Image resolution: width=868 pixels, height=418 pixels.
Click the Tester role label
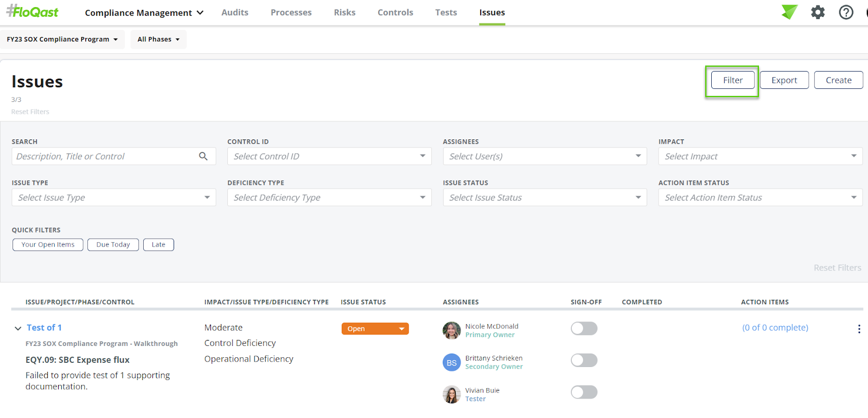[475, 399]
